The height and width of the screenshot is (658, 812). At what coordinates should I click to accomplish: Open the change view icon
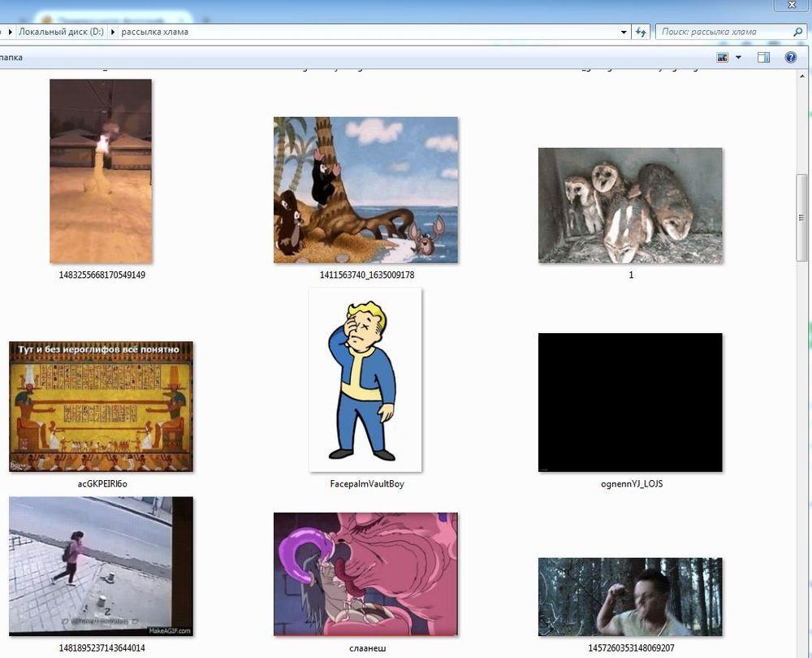coord(723,58)
